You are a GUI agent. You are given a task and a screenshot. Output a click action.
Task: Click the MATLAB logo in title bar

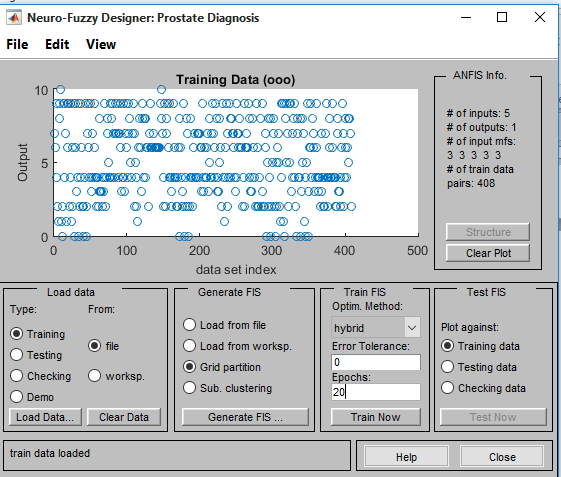pyautogui.click(x=14, y=18)
